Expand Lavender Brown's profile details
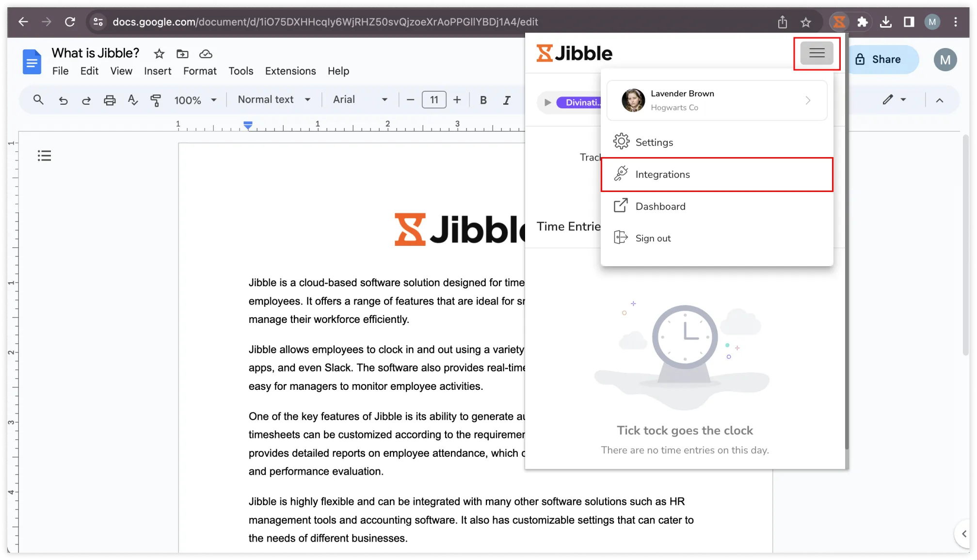Image resolution: width=977 pixels, height=560 pixels. tap(807, 100)
